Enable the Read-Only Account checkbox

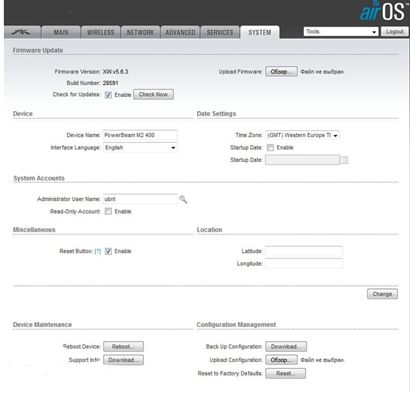coord(108,211)
